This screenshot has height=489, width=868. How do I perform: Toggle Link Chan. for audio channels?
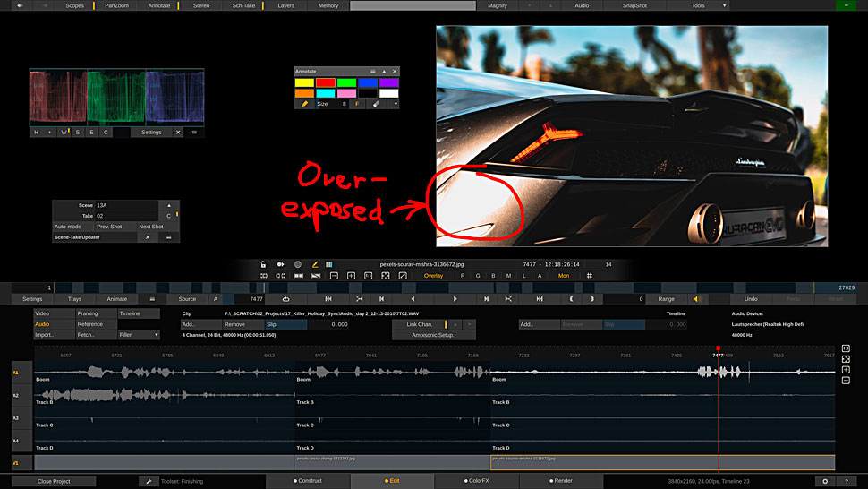pos(419,324)
